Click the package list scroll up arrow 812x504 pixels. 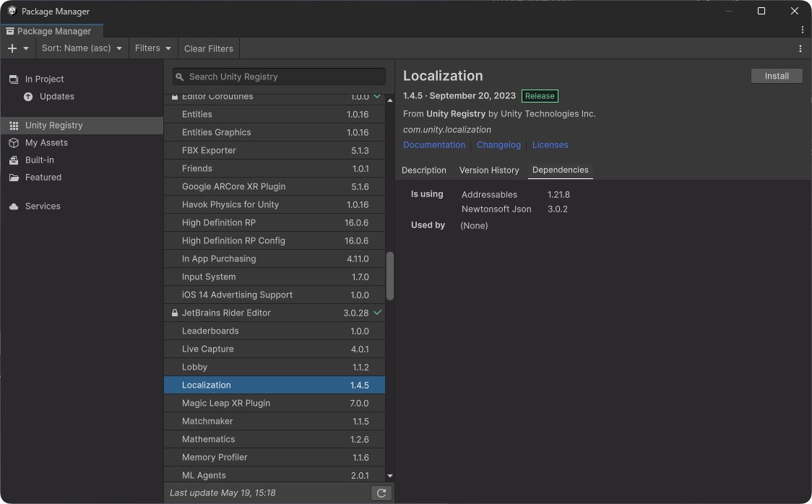click(390, 100)
